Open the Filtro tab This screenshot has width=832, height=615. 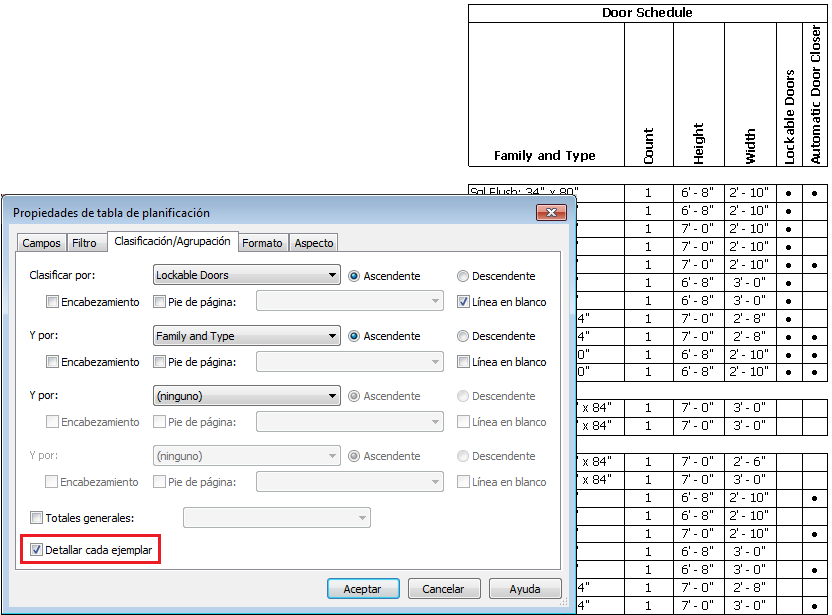pyautogui.click(x=84, y=243)
